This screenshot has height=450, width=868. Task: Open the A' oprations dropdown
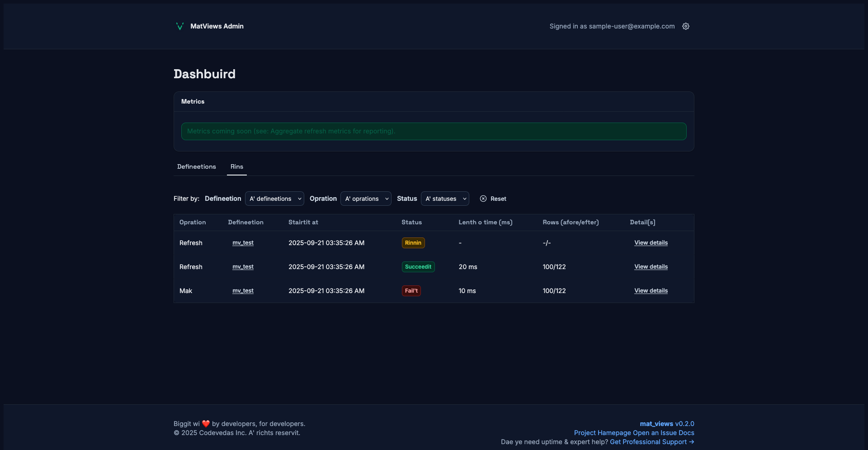click(366, 199)
